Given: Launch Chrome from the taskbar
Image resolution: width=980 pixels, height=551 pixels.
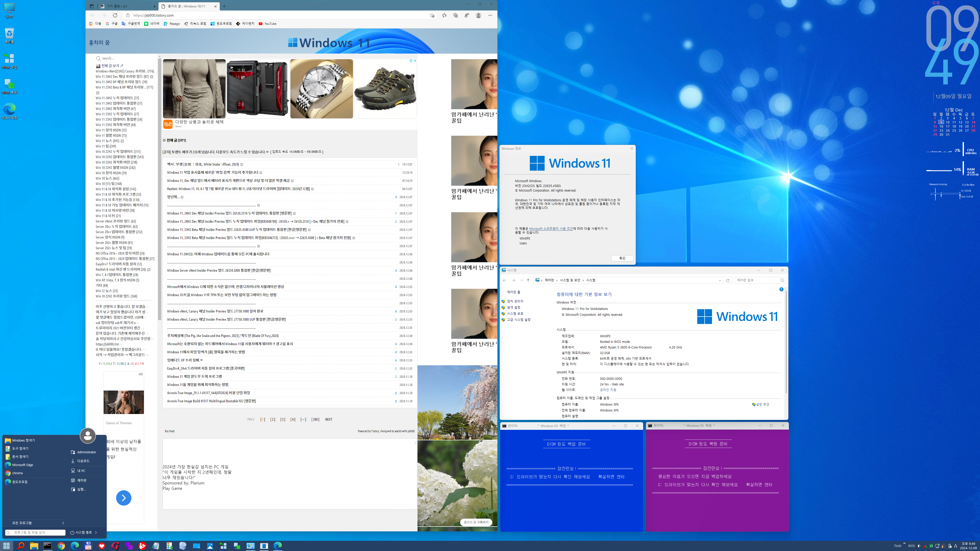Looking at the screenshot, I should pyautogui.click(x=61, y=546).
